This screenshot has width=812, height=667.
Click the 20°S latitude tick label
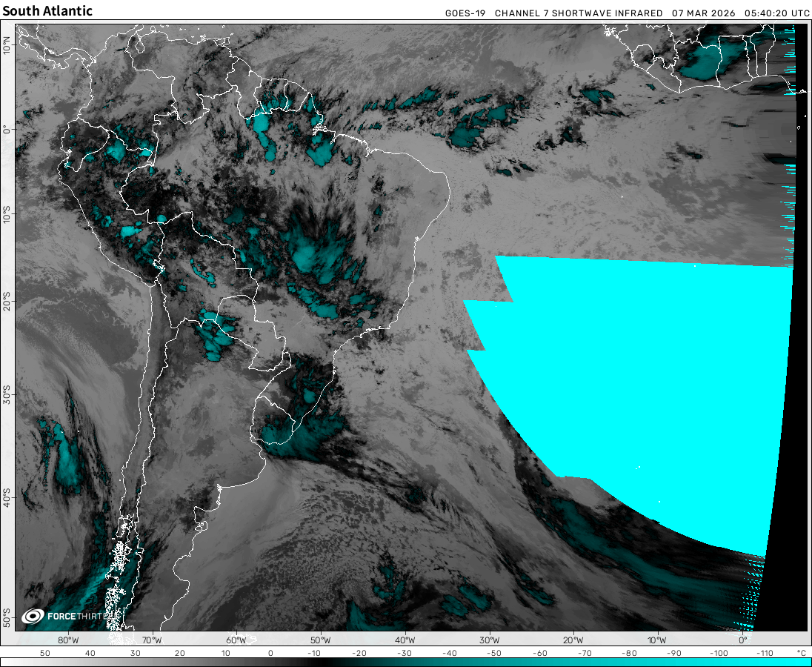pyautogui.click(x=7, y=303)
